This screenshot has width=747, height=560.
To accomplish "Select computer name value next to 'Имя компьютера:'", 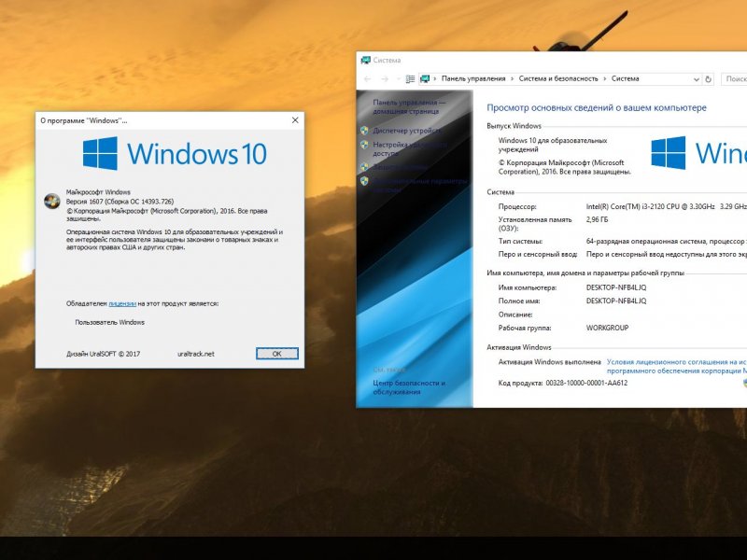I will 616,287.
